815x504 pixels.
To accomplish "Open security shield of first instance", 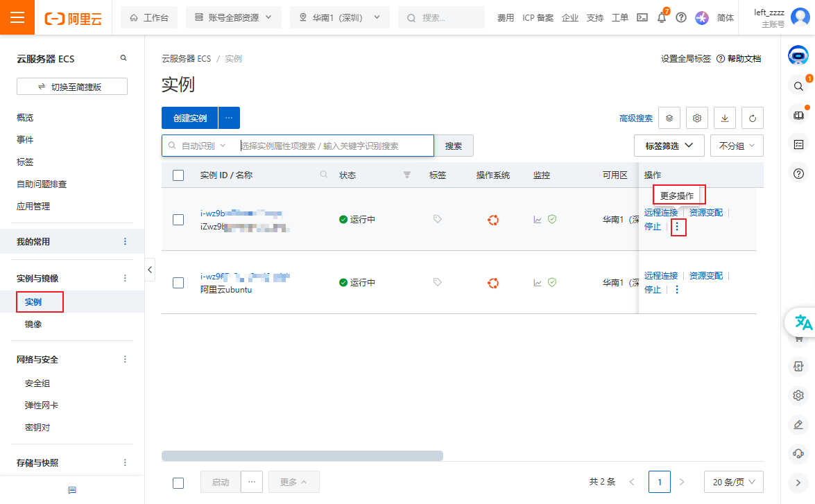I will point(552,219).
